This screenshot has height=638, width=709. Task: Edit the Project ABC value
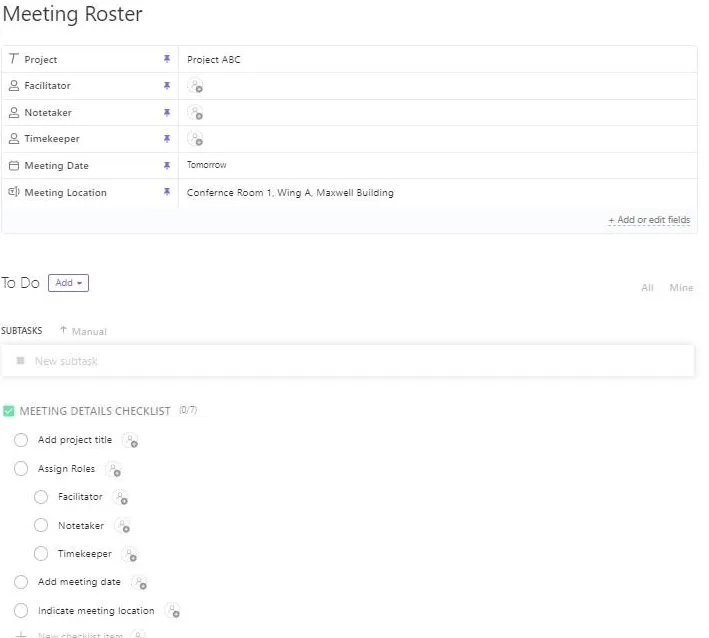213,60
